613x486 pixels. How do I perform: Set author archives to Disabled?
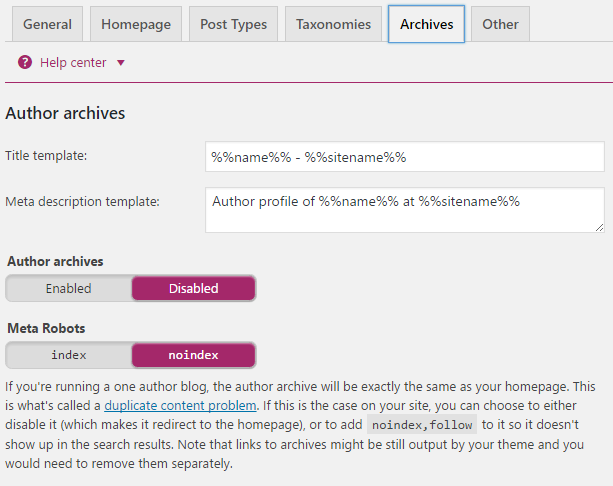point(193,289)
